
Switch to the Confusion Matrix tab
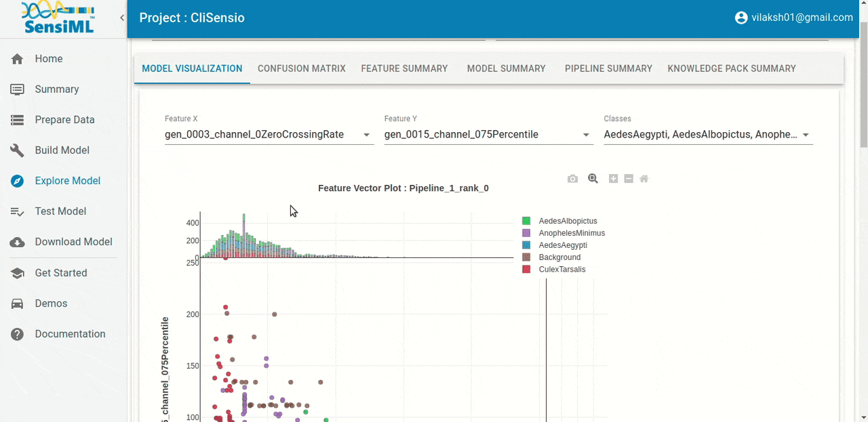click(301, 68)
